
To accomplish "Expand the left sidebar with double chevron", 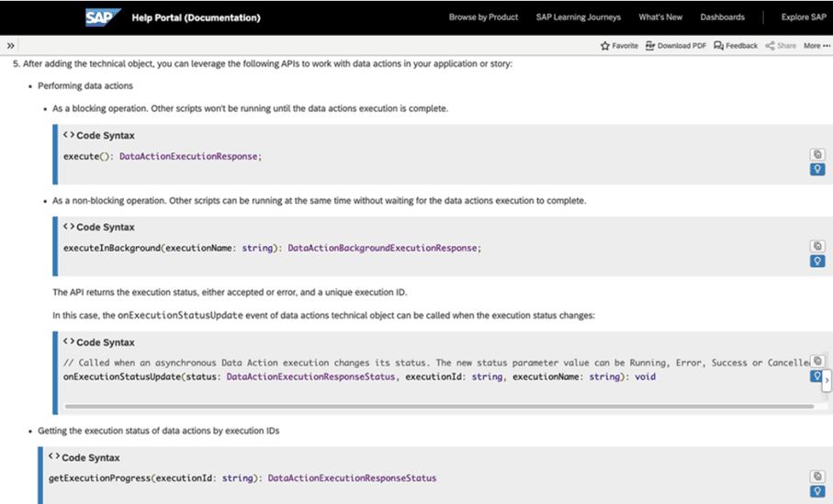I will pos(10,45).
